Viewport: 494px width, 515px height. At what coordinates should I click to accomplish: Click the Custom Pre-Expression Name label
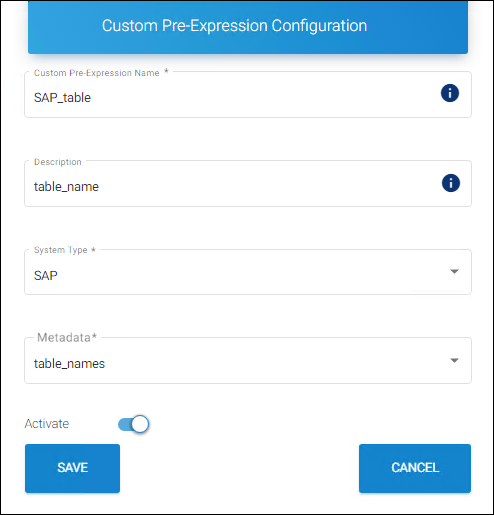coord(101,73)
